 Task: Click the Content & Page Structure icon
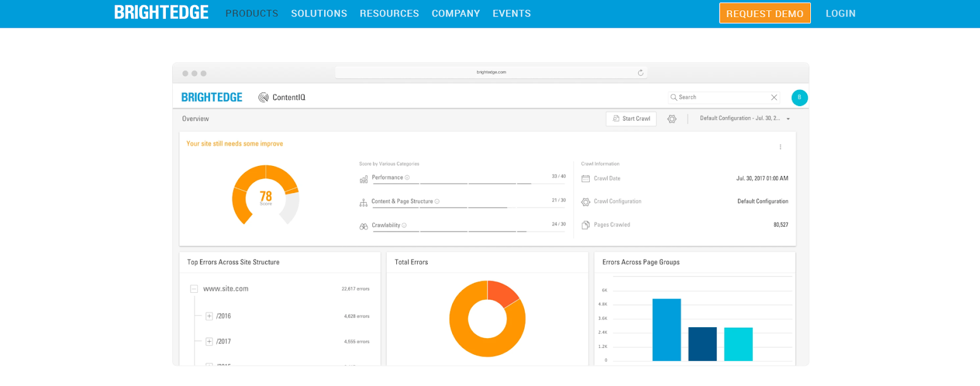point(364,202)
